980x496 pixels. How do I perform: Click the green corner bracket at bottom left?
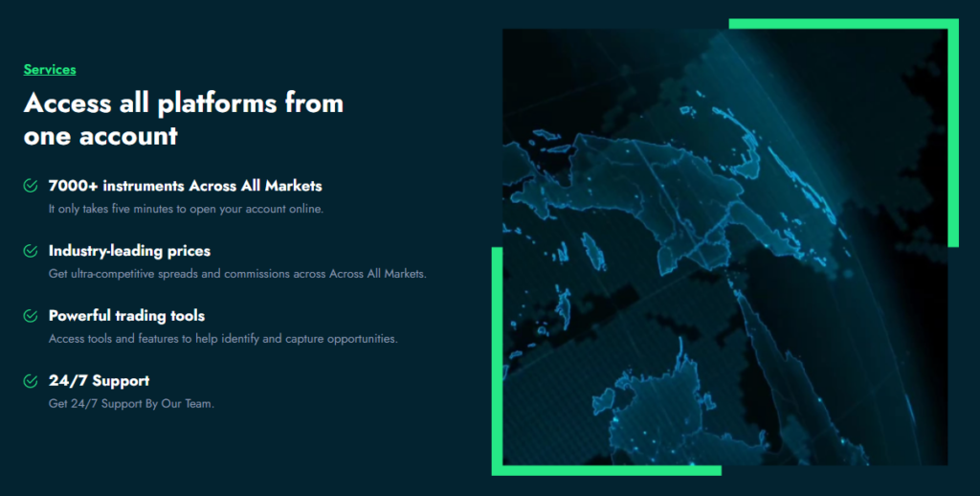[497, 383]
